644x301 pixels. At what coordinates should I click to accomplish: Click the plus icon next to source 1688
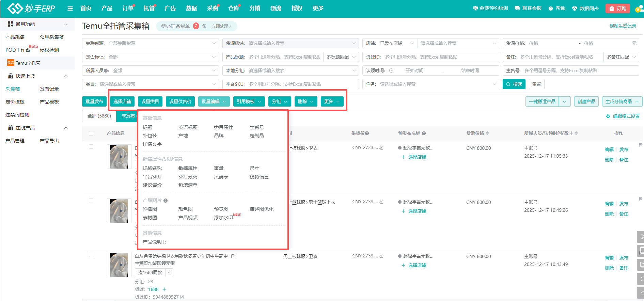coord(164,289)
